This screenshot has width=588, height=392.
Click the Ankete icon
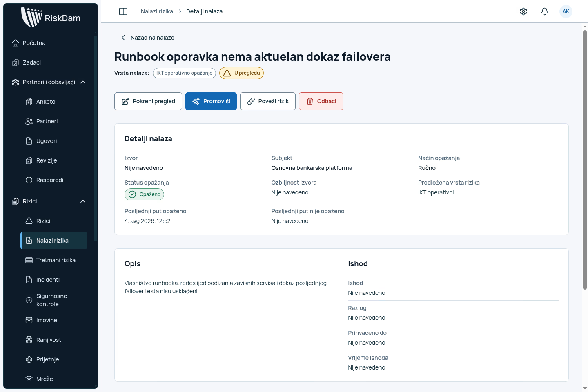(x=29, y=102)
